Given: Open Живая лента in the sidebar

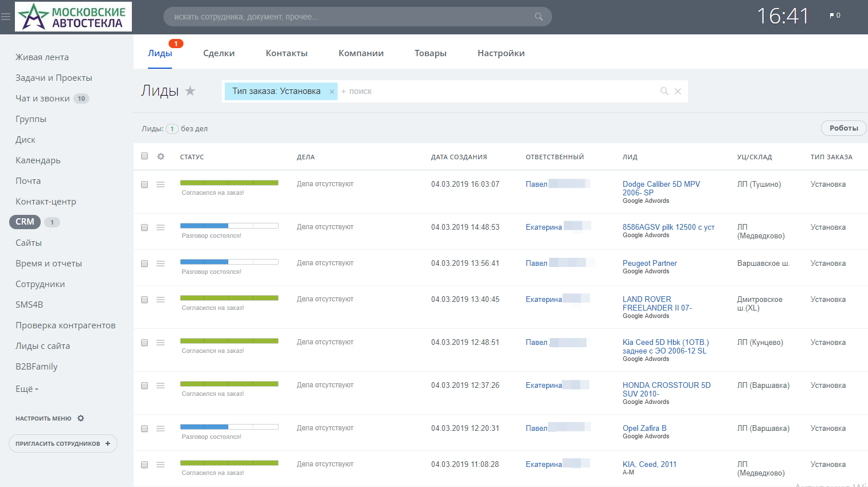Looking at the screenshot, I should click(42, 57).
